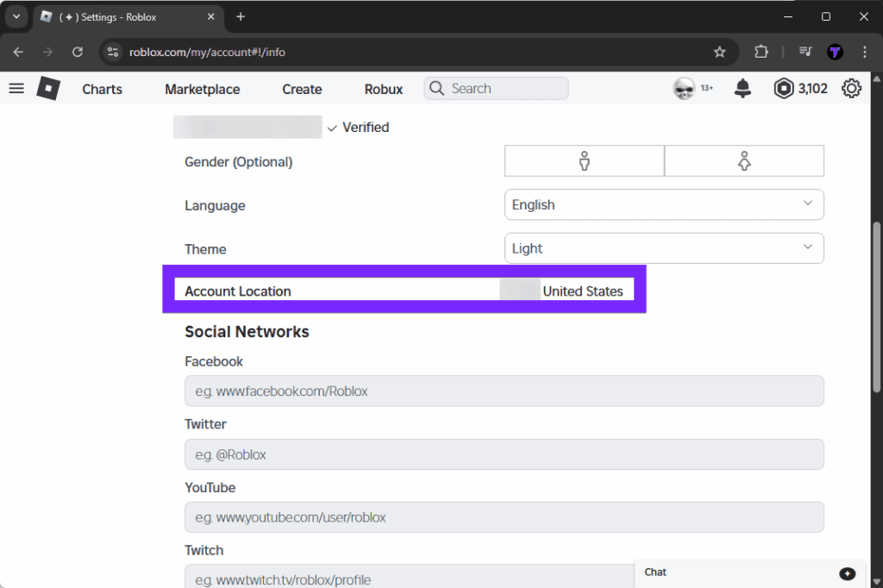
Task: Click the Roblox search field
Action: (x=496, y=89)
